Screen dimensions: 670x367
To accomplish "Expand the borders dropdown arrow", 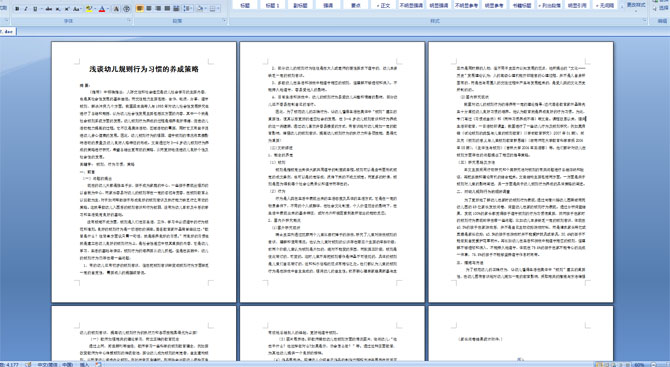I will pyautogui.click(x=218, y=9).
